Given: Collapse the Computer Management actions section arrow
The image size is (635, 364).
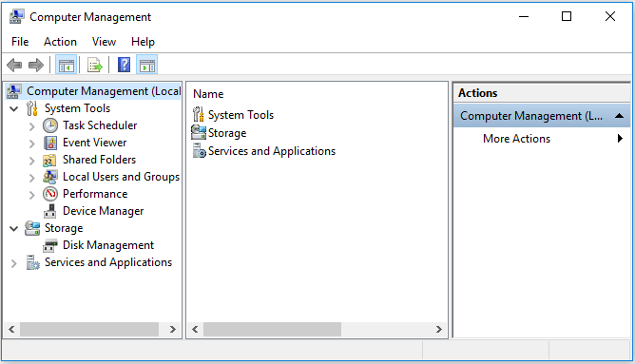Looking at the screenshot, I should [619, 116].
